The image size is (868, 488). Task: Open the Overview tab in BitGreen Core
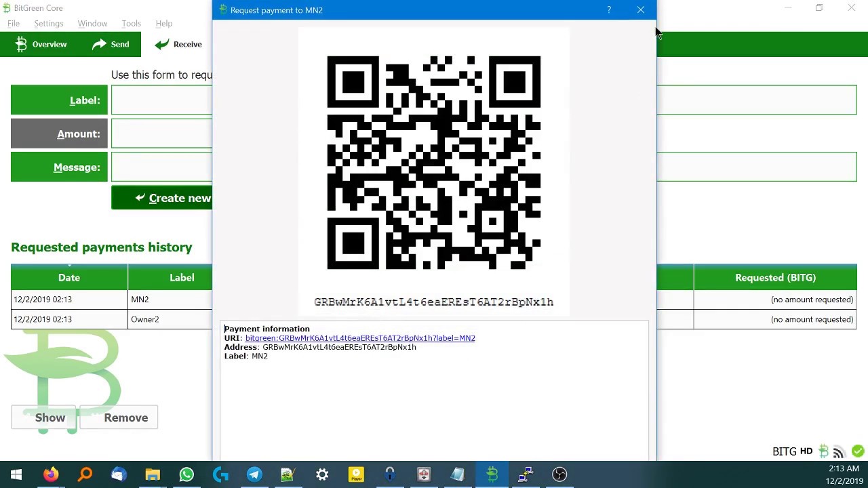pos(41,44)
